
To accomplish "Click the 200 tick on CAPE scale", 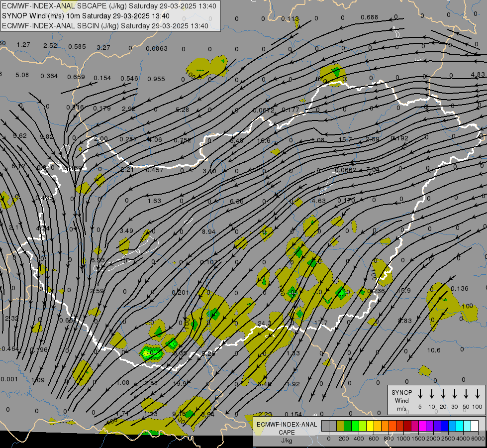I will [344, 439].
